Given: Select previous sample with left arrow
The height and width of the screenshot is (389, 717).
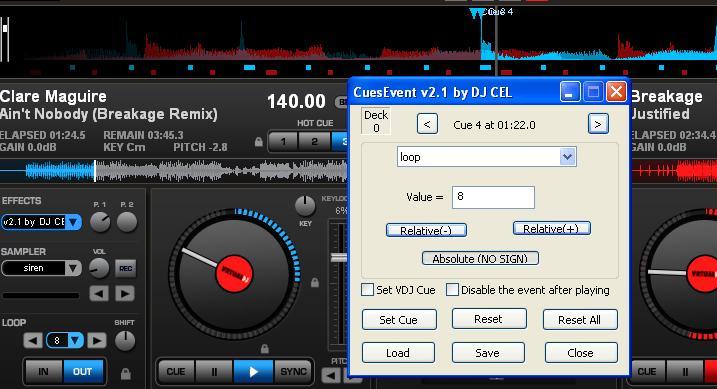Looking at the screenshot, I should tap(99, 293).
